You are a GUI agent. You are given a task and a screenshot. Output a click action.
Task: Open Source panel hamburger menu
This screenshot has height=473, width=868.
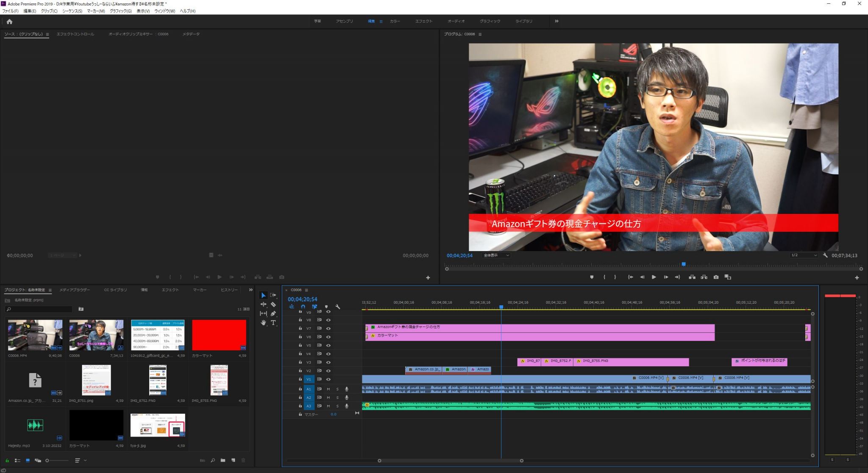coord(47,34)
